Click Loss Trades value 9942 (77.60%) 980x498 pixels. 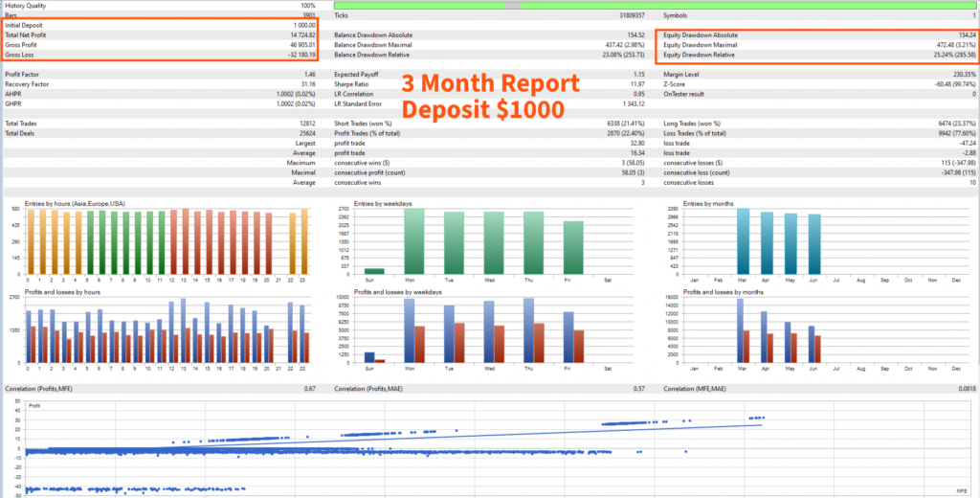point(956,134)
